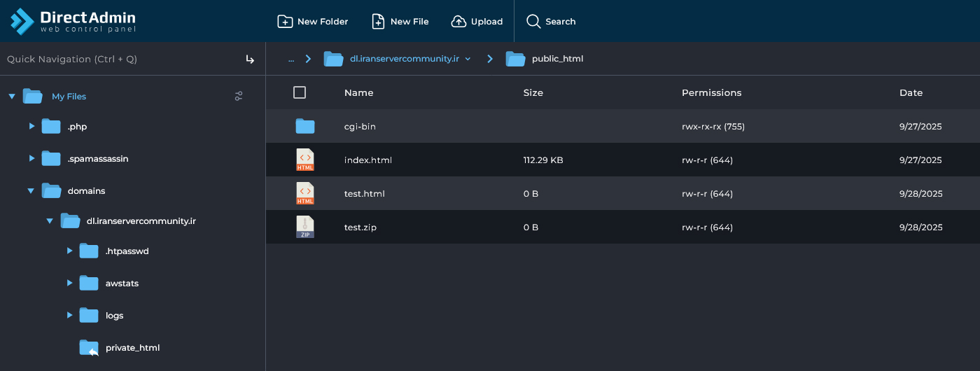Click the My Files filter settings icon
The width and height of the screenshot is (980, 371).
[239, 96]
